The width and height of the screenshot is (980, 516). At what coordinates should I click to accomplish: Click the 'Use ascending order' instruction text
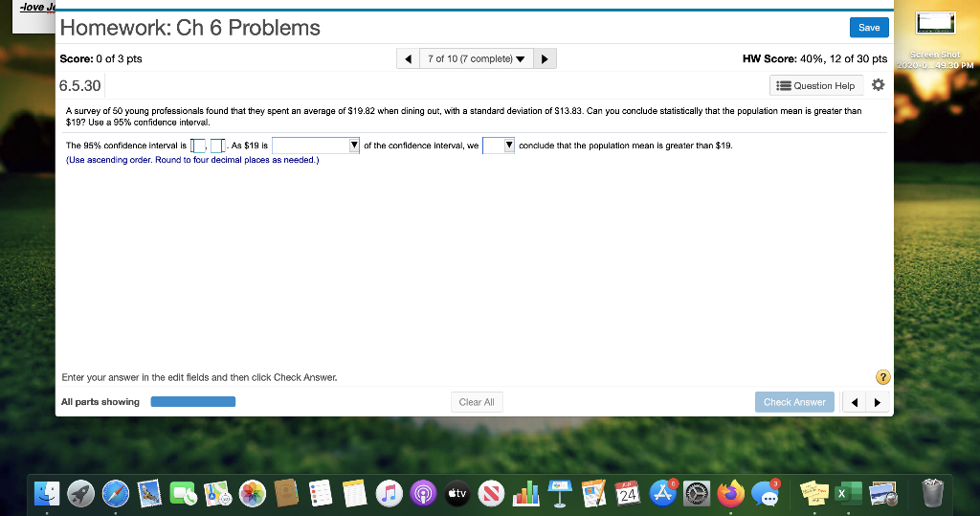pos(192,160)
